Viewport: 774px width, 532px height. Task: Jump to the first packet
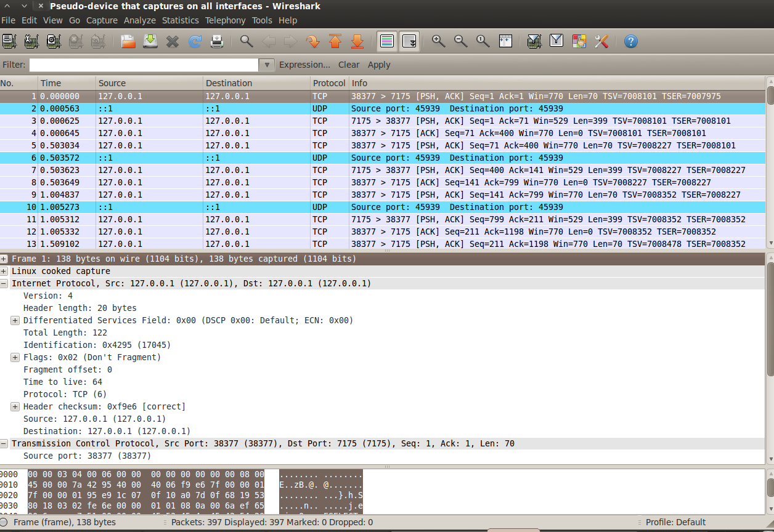[335, 41]
